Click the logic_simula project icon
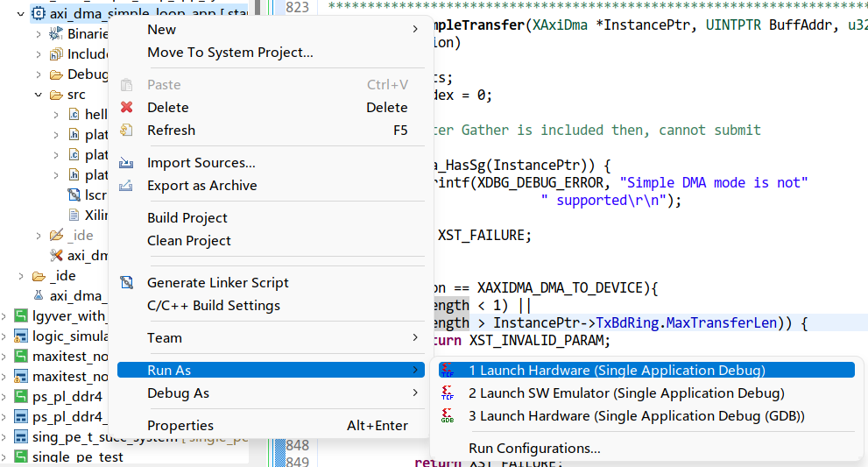Screen dimensions: 868x467 pyautogui.click(x=20, y=336)
